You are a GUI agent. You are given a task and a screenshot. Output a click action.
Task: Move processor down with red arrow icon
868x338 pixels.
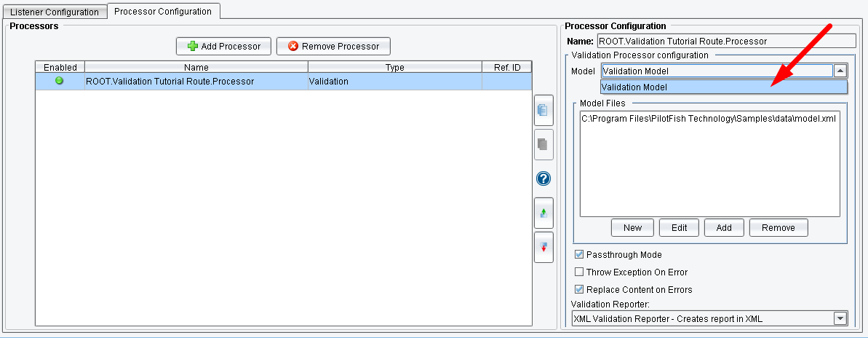point(544,248)
